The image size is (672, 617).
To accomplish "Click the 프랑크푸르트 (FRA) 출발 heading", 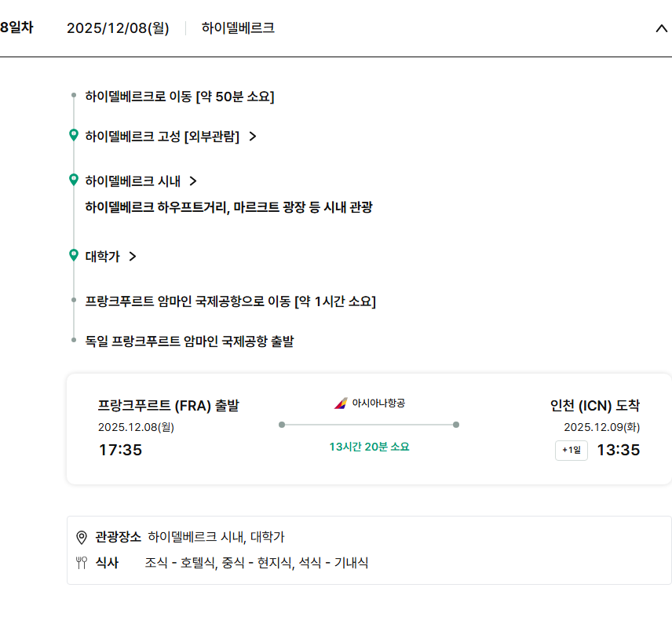I will [168, 406].
